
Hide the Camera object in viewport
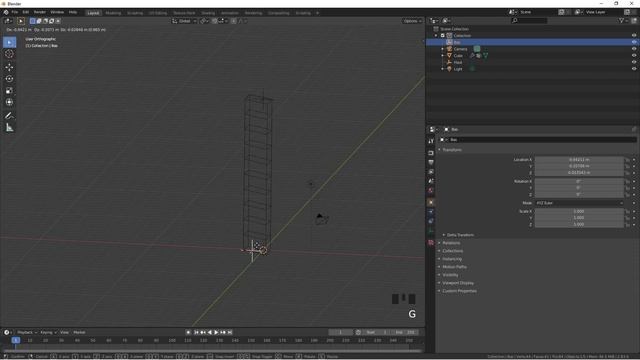pos(634,49)
